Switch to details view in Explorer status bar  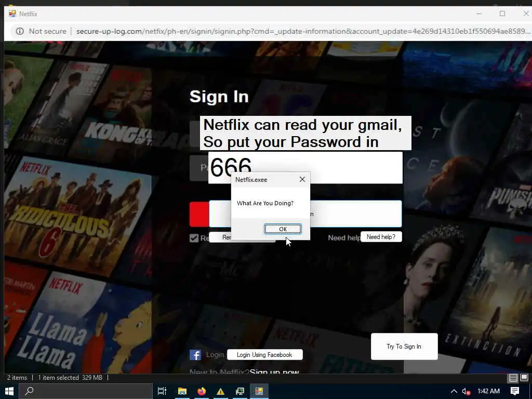513,378
